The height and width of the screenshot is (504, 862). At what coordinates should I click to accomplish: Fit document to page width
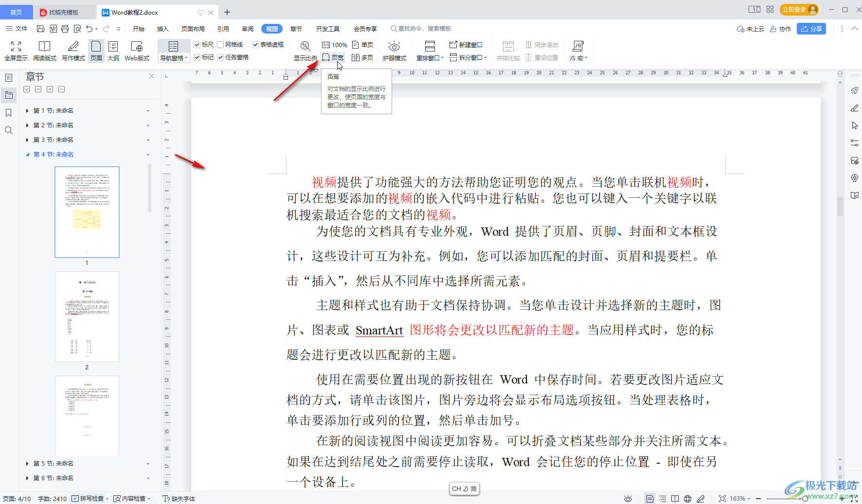coord(333,57)
